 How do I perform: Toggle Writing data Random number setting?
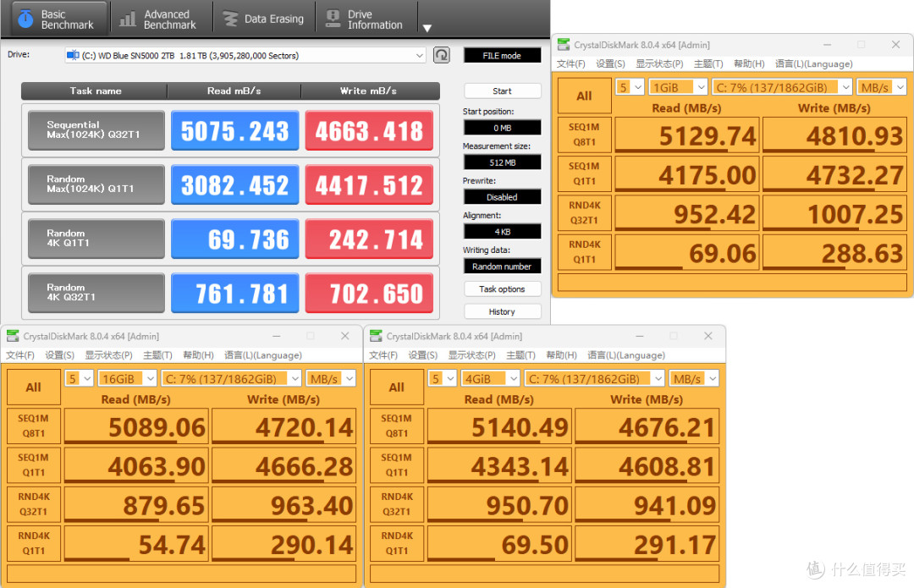click(x=502, y=267)
